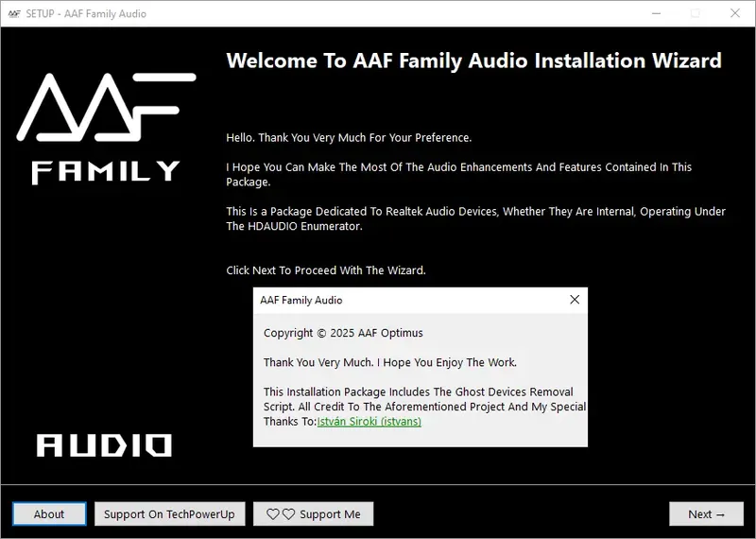Click 'Thank You Very Much. I Hope You Enjoy The Work.'
Image resolution: width=756 pixels, height=539 pixels.
389,362
